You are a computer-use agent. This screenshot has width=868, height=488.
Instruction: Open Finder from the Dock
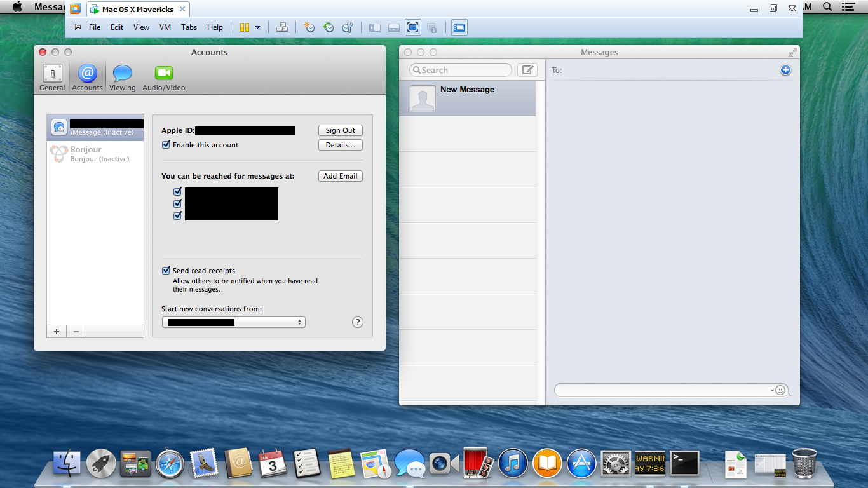point(67,463)
